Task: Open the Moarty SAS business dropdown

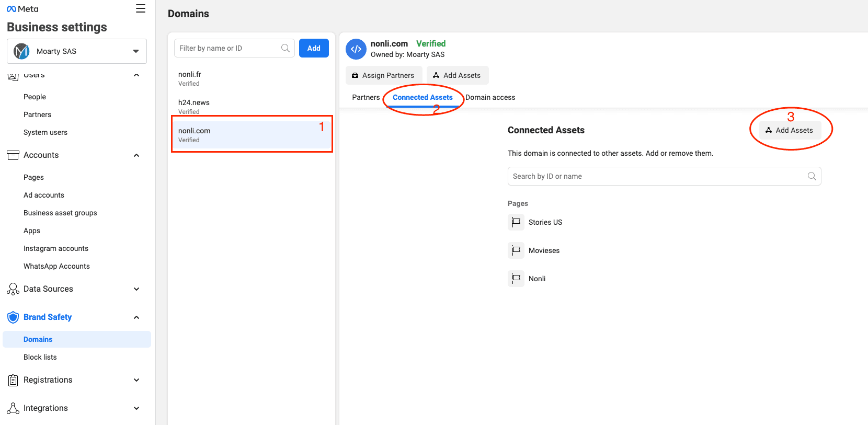Action: (77, 51)
